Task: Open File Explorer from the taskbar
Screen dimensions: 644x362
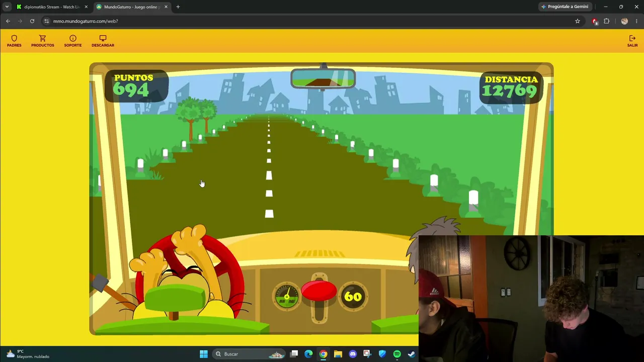Action: pyautogui.click(x=338, y=354)
